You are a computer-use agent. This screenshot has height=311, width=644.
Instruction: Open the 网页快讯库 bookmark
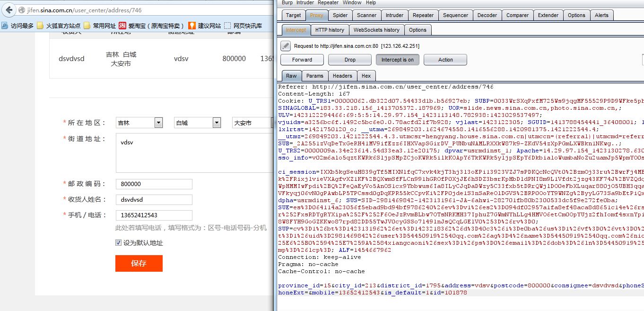pos(243,26)
